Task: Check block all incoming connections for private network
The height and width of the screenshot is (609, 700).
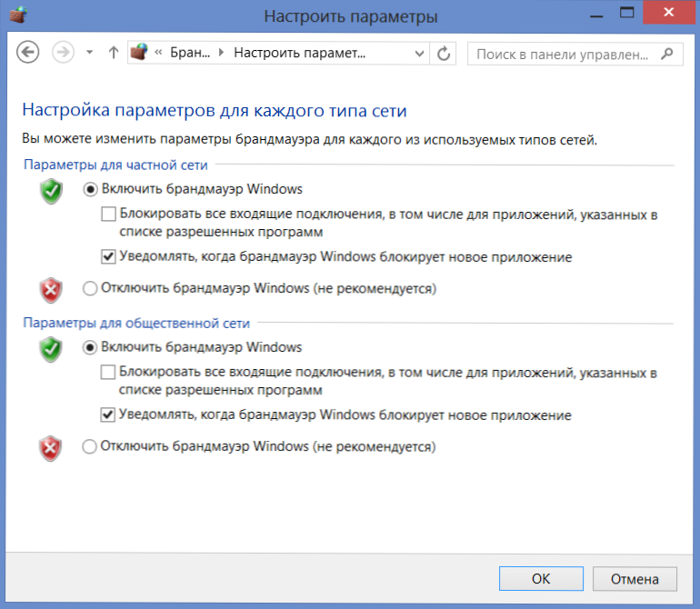Action: pyautogui.click(x=108, y=214)
